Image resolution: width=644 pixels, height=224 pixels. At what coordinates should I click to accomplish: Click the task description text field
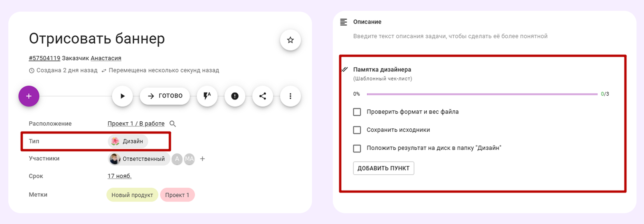click(450, 36)
